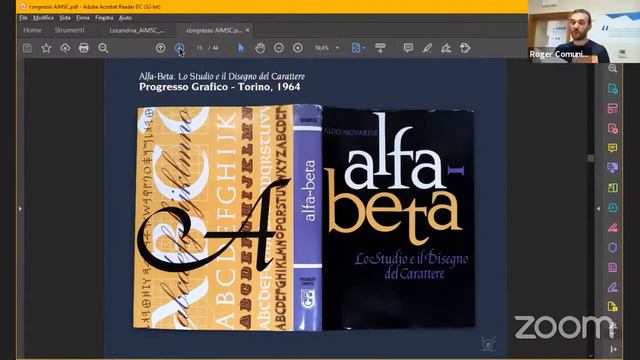Open the cloud upload icon
The width and height of the screenshot is (640, 360).
pyautogui.click(x=65, y=48)
